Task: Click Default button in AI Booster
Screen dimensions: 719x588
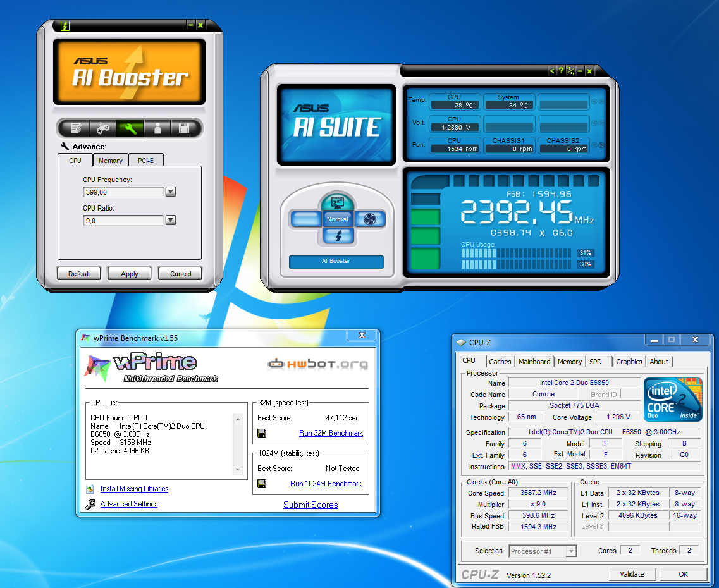Action: tap(79, 274)
